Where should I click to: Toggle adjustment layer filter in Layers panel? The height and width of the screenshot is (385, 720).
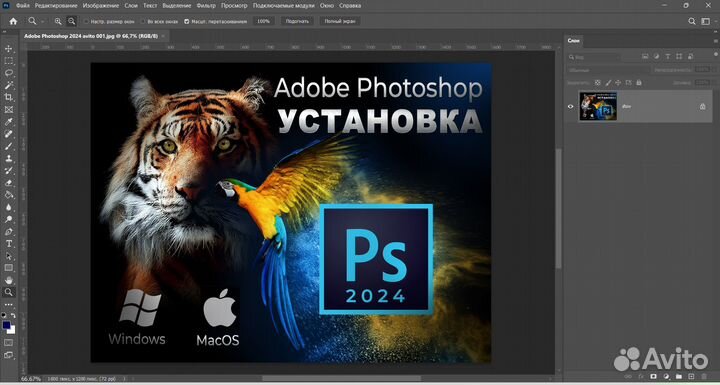pos(656,57)
